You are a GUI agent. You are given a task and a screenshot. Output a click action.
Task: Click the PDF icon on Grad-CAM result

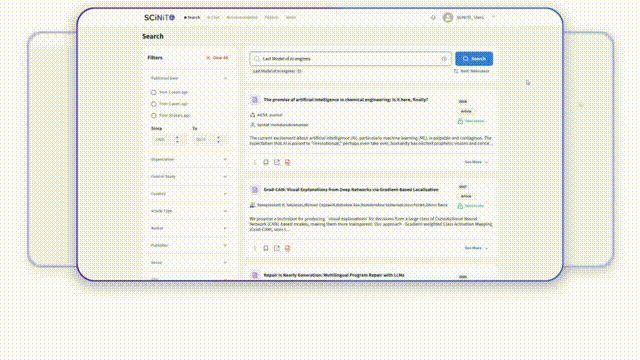[287, 248]
